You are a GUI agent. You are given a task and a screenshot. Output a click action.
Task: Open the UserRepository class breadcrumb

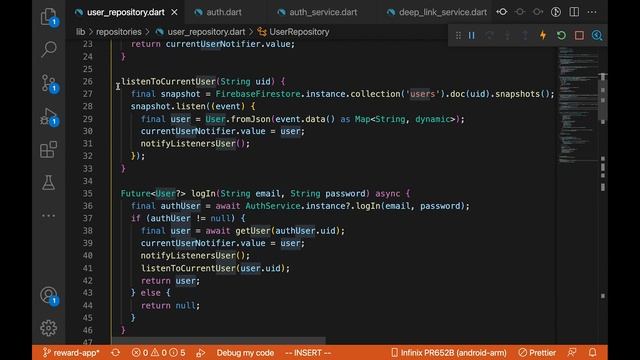[x=299, y=32]
